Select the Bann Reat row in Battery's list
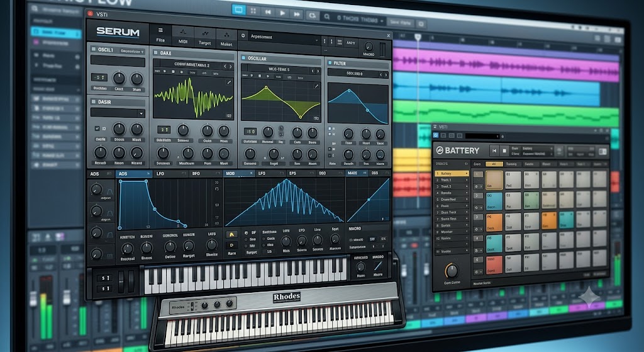 [452, 219]
